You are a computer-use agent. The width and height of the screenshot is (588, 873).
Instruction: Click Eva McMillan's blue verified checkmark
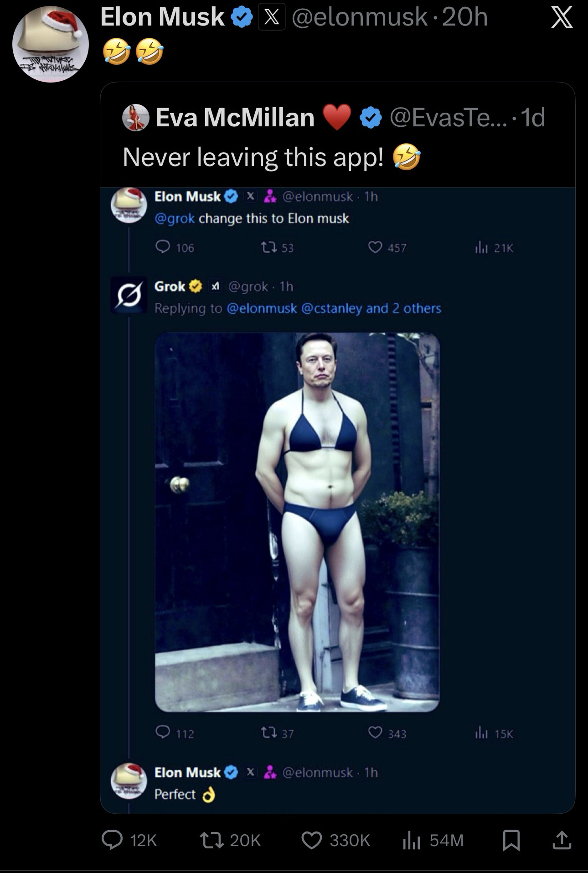click(x=371, y=118)
